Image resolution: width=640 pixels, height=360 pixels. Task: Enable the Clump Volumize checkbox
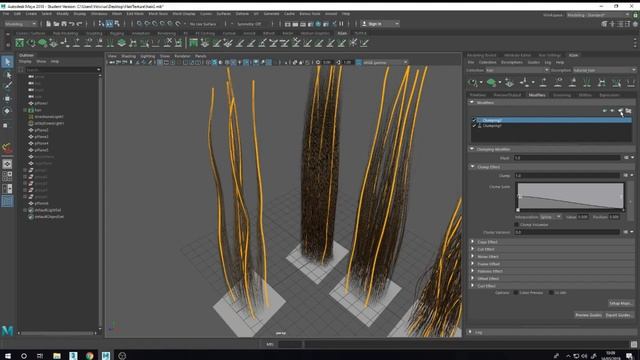[516, 225]
